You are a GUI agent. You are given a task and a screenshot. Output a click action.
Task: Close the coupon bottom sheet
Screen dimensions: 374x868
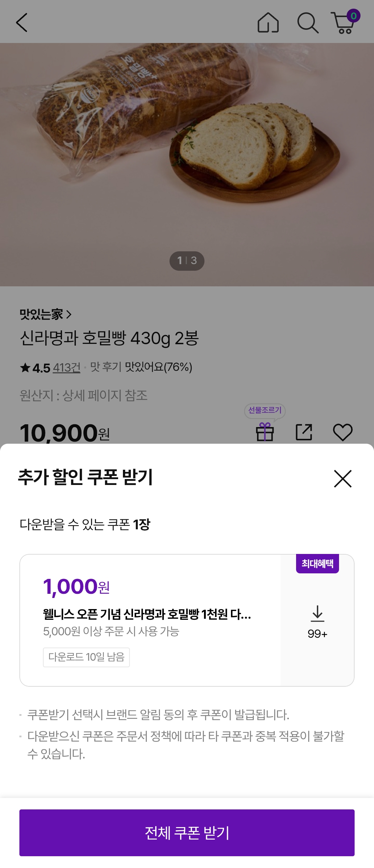coord(342,479)
